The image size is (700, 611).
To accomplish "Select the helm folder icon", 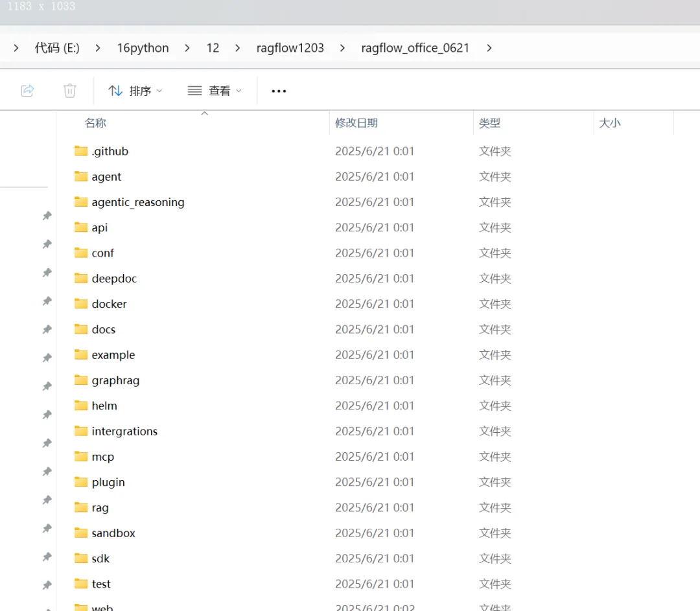I will [x=81, y=405].
